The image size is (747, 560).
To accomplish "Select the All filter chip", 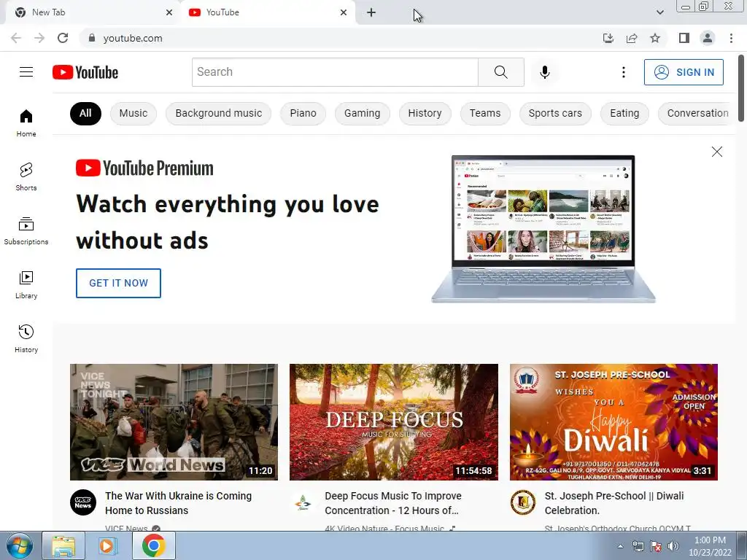I will pyautogui.click(x=85, y=113).
